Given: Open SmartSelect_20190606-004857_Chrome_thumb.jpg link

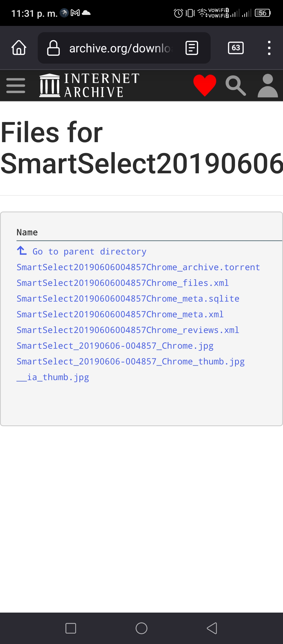Looking at the screenshot, I should click(x=130, y=362).
